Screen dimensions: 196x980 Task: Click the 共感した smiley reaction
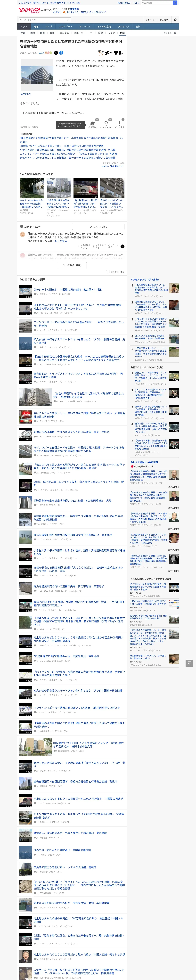tap(80, 246)
